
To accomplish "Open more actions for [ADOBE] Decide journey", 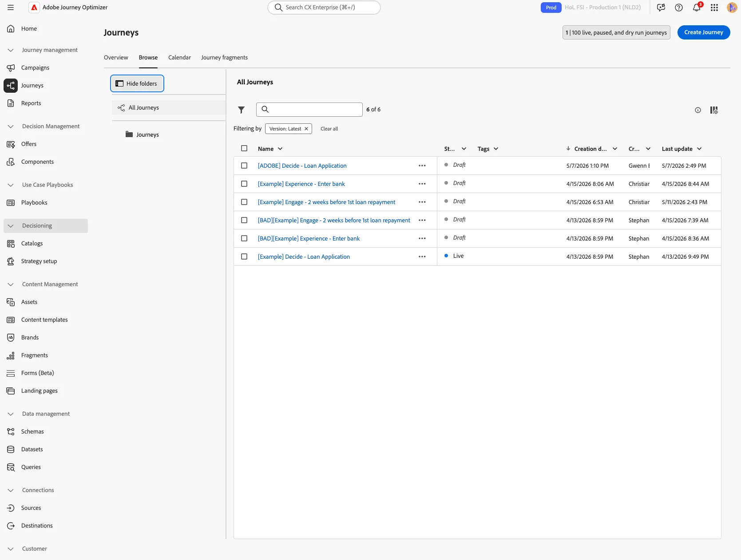I will click(x=422, y=166).
